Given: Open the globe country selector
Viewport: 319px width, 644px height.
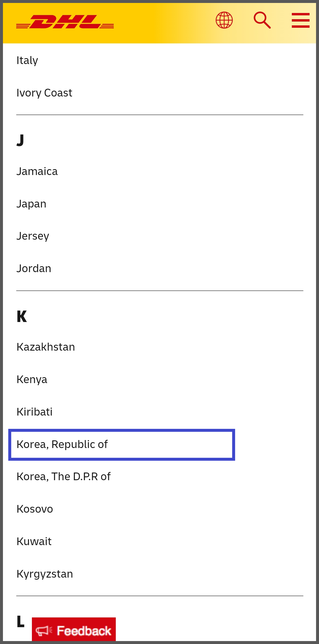Looking at the screenshot, I should [224, 20].
